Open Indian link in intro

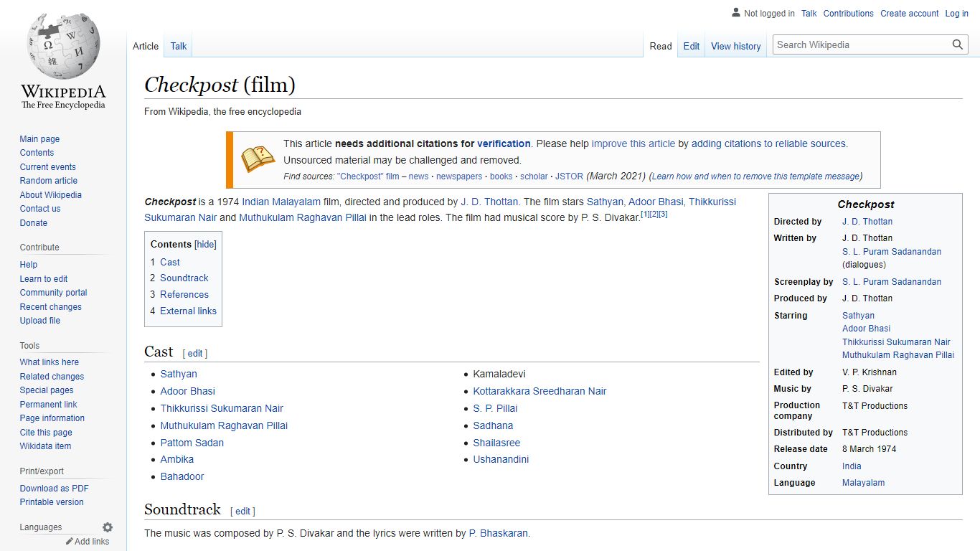pyautogui.click(x=255, y=202)
